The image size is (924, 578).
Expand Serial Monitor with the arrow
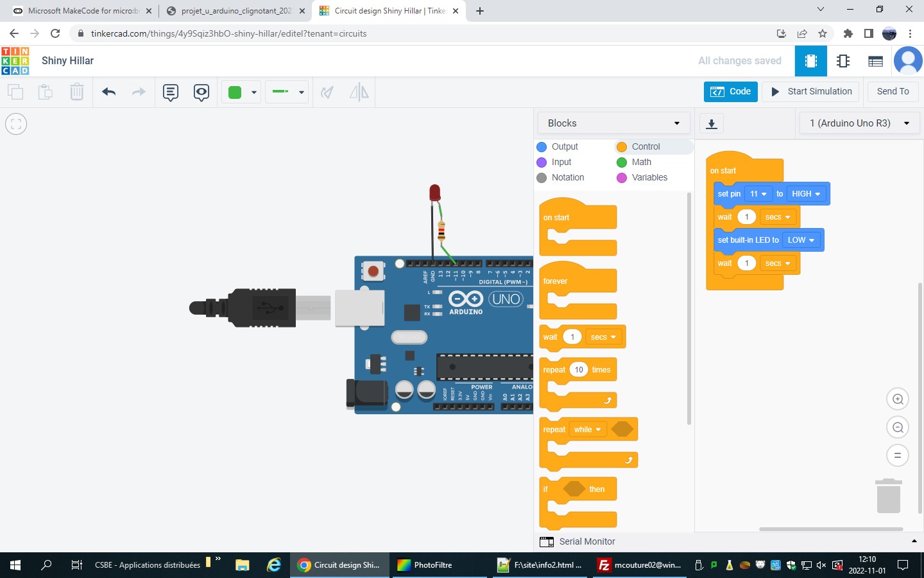pos(914,541)
